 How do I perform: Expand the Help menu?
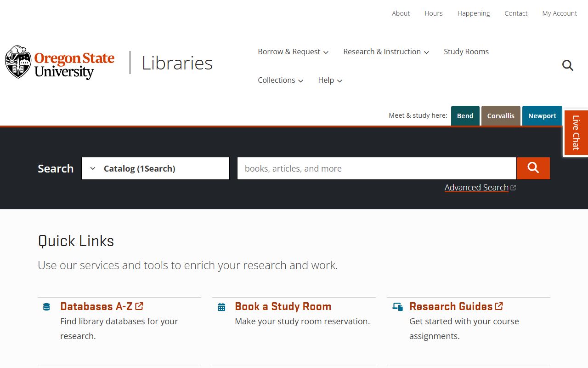point(330,80)
